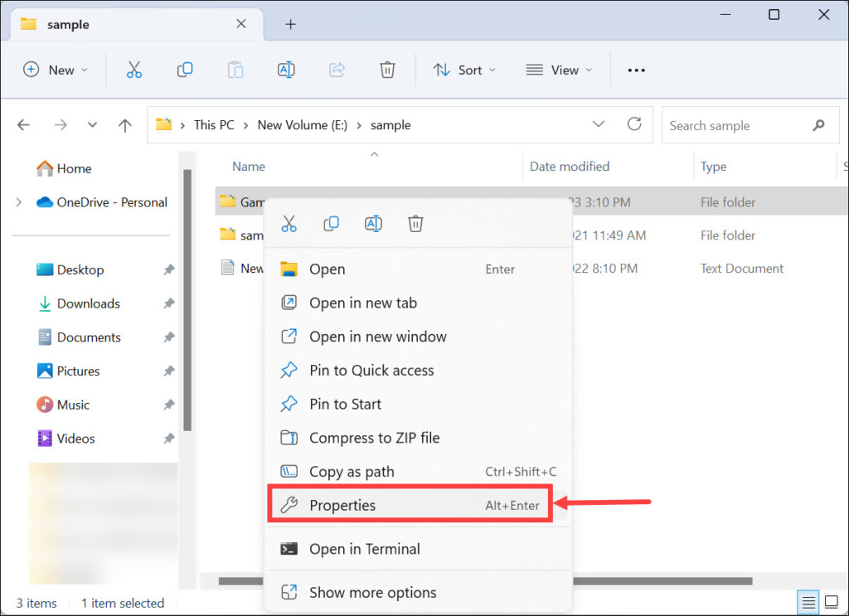Click the Cut icon in the toolbar
The width and height of the screenshot is (849, 616).
coord(134,70)
